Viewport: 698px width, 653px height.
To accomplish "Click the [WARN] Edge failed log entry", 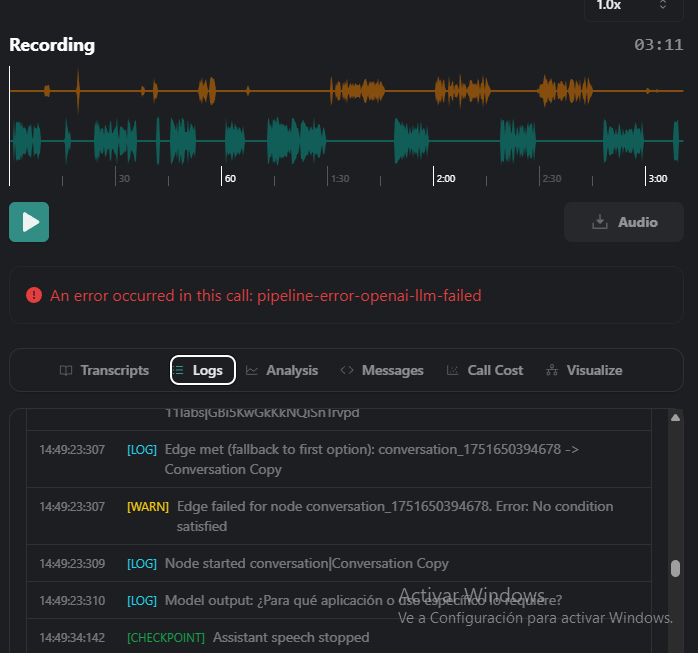I will pos(339,516).
